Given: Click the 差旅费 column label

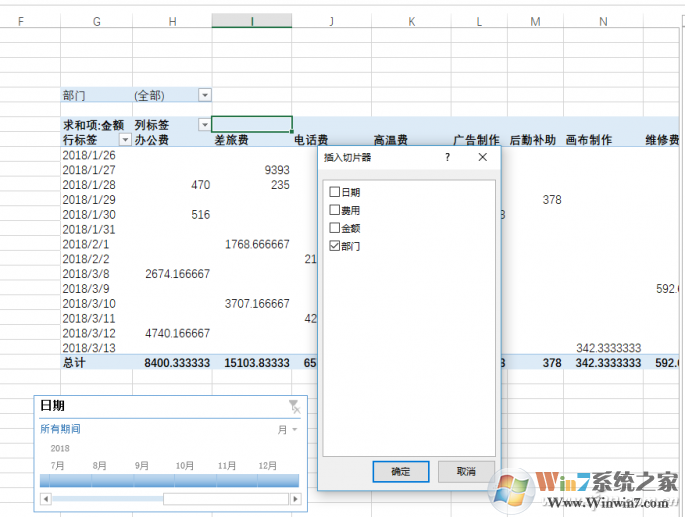Looking at the screenshot, I should click(231, 140).
